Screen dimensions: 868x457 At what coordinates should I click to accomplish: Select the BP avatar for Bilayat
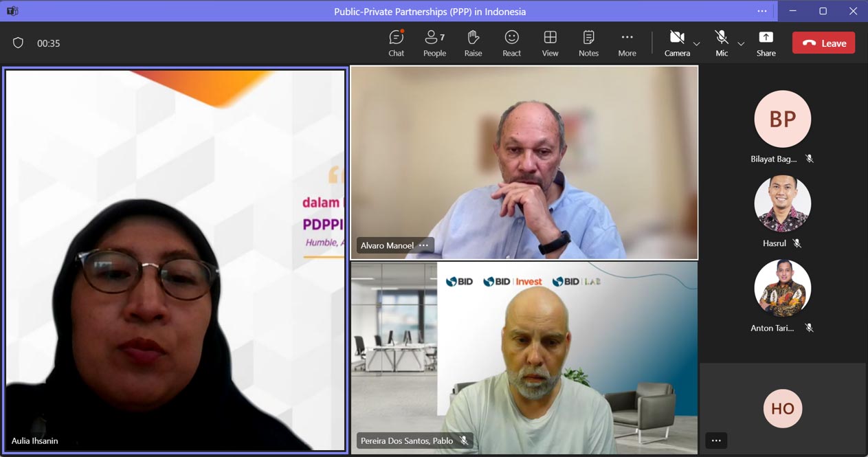(x=782, y=119)
